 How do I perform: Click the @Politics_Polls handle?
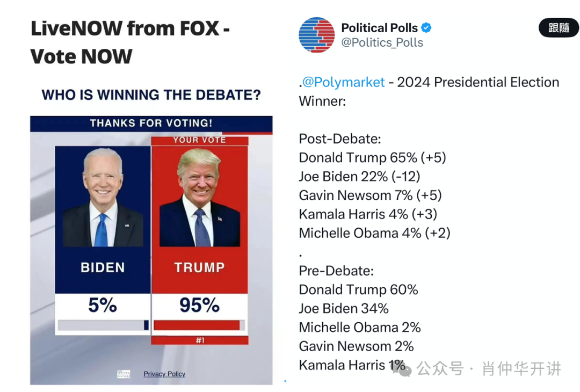382,43
